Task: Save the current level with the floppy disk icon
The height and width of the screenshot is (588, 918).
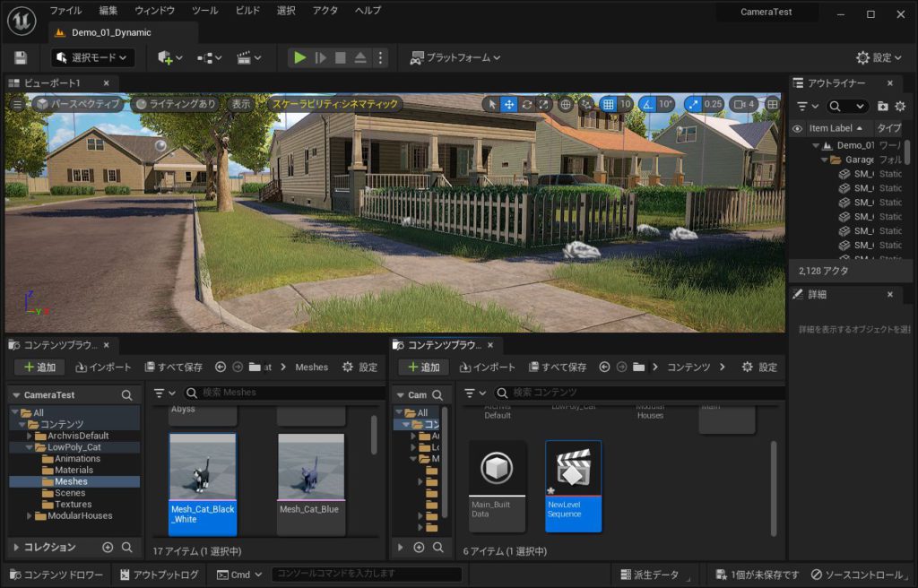Action: coord(21,57)
